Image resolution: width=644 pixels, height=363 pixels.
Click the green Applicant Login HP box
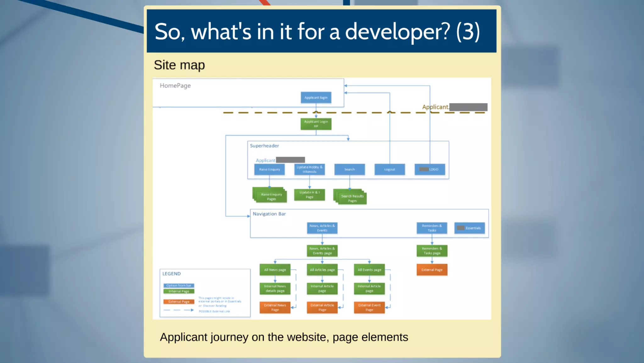point(316,124)
